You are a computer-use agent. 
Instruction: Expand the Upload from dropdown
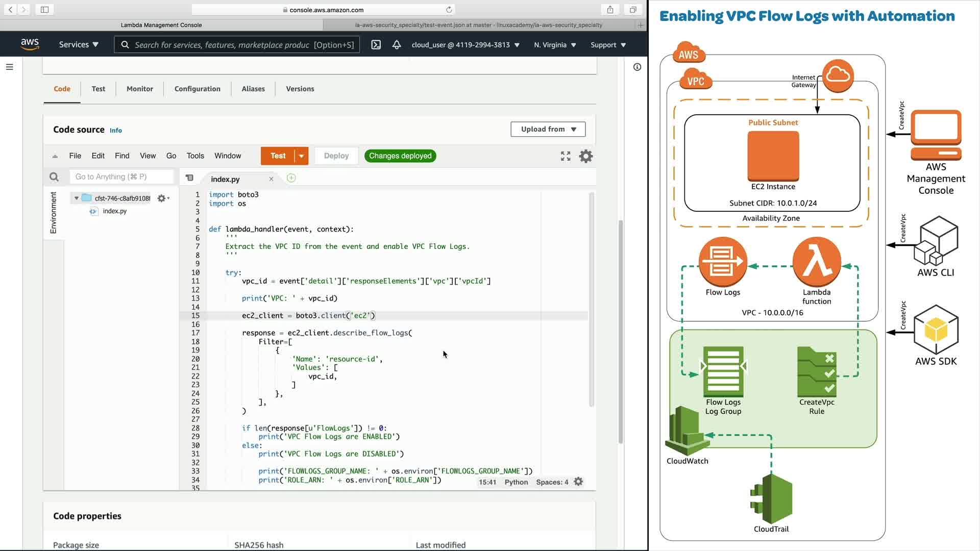pos(548,129)
